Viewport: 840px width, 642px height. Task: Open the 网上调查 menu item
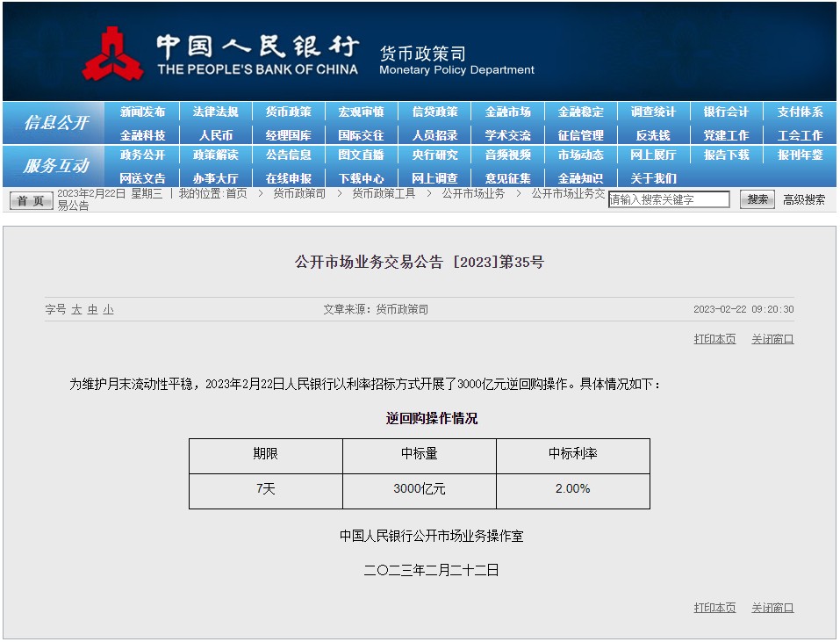(x=434, y=178)
